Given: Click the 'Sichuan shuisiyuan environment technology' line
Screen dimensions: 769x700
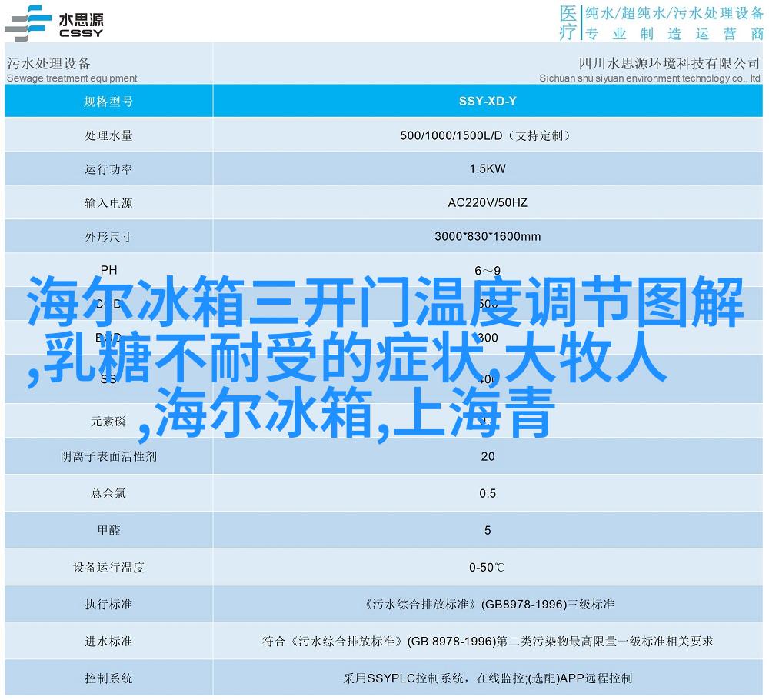Looking at the screenshot, I should pyautogui.click(x=650, y=78).
